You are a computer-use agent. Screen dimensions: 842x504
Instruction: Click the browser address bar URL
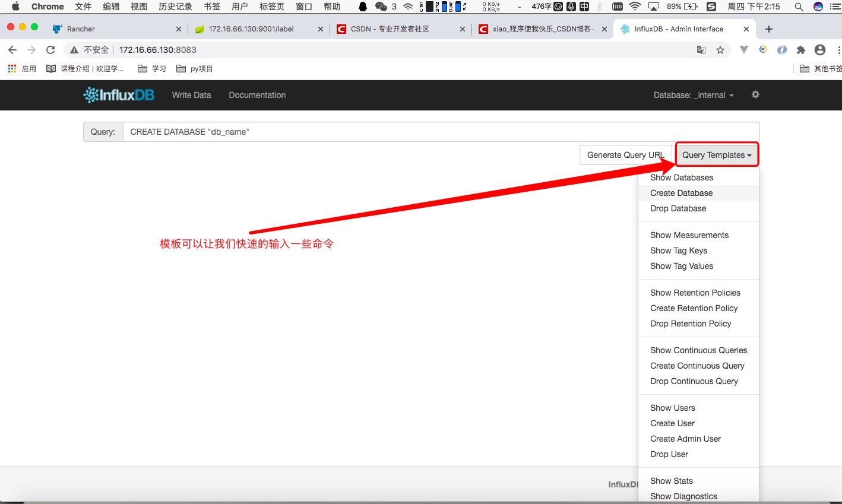[x=158, y=50]
